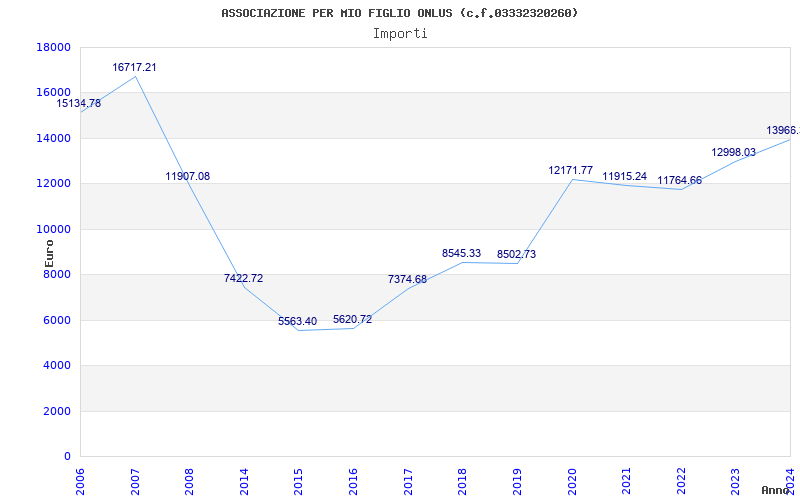Select data label 5620.72
Screen dimensions: 800x500
click(353, 319)
